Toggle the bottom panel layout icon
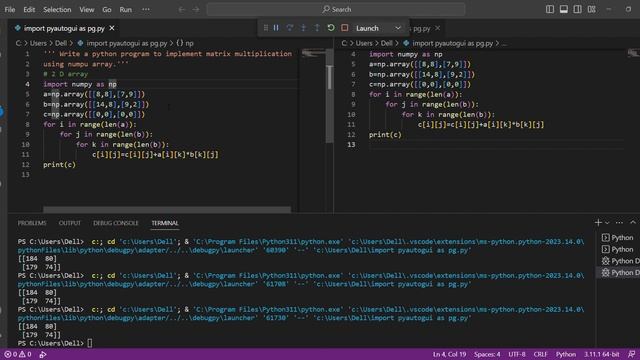This screenshot has height=360, width=640. pyautogui.click(x=564, y=9)
